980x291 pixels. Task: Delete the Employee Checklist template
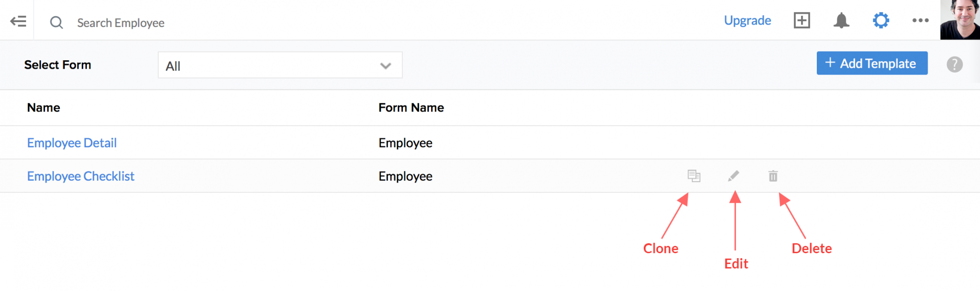point(773,176)
